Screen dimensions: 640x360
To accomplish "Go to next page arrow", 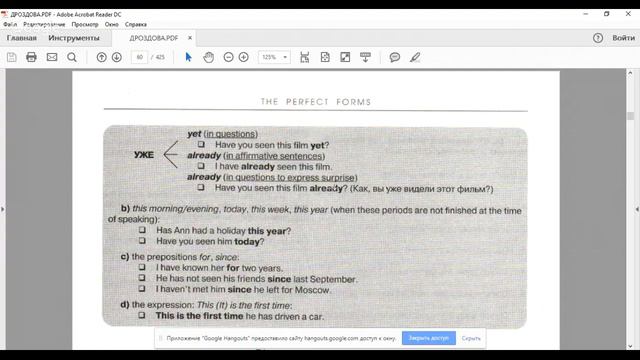I will pos(117,57).
